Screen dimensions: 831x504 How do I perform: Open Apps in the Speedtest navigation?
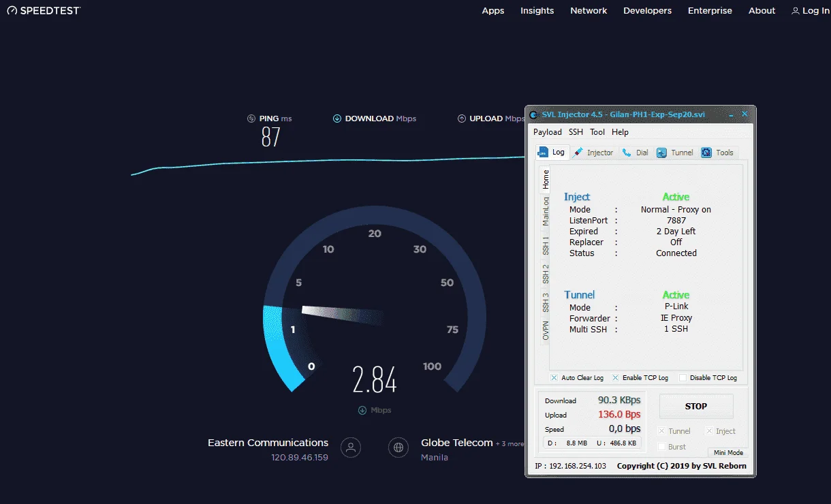pos(493,10)
